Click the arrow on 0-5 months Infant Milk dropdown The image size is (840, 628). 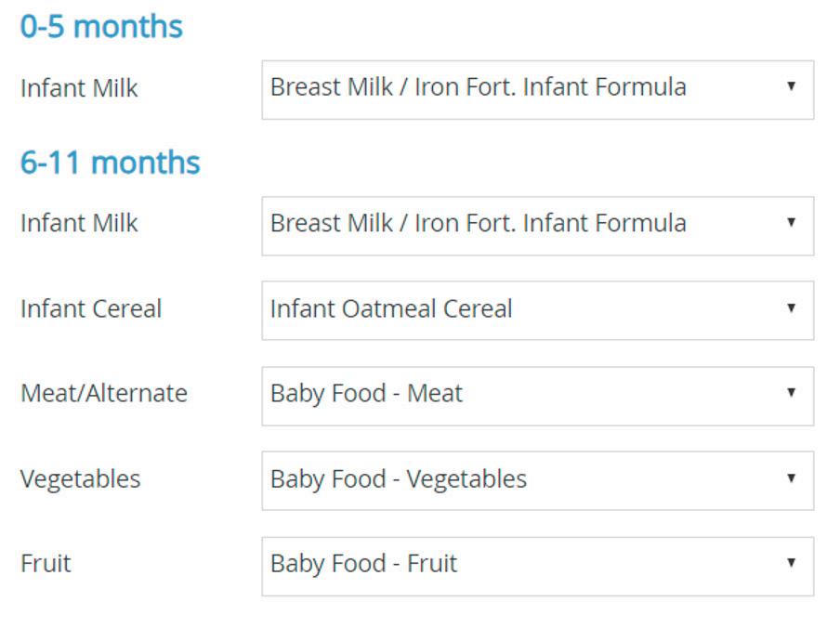[791, 86]
